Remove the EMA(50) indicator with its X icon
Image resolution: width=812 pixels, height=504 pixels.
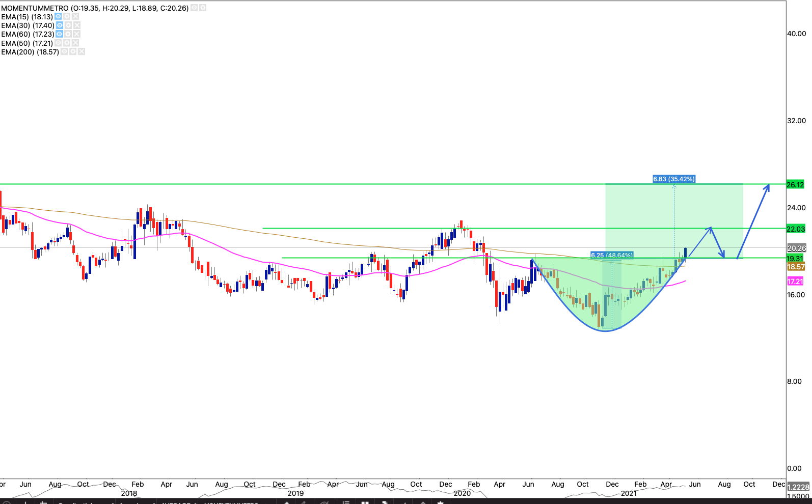[x=75, y=43]
